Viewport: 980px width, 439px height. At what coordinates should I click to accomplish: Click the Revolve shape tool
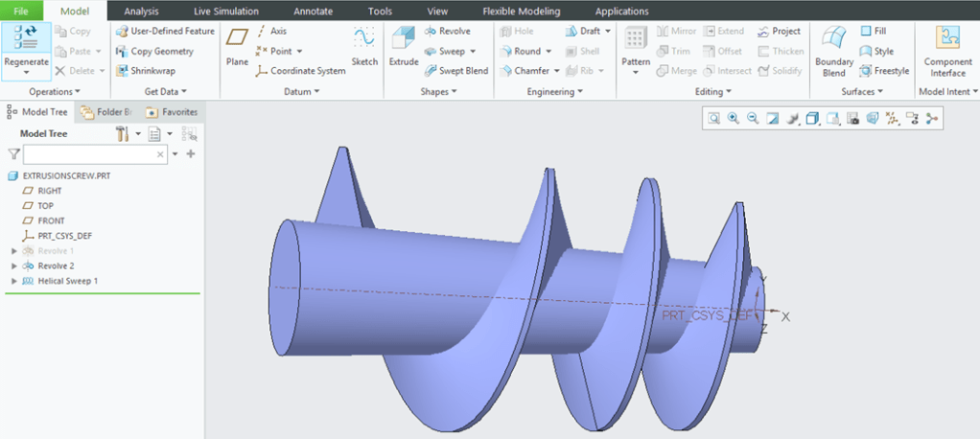tap(448, 32)
